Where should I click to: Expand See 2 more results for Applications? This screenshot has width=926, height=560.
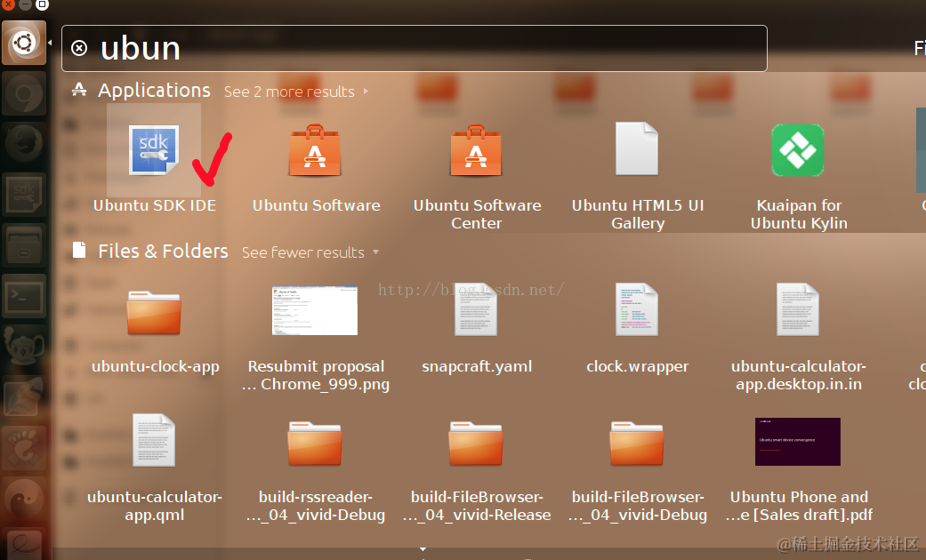[x=296, y=92]
